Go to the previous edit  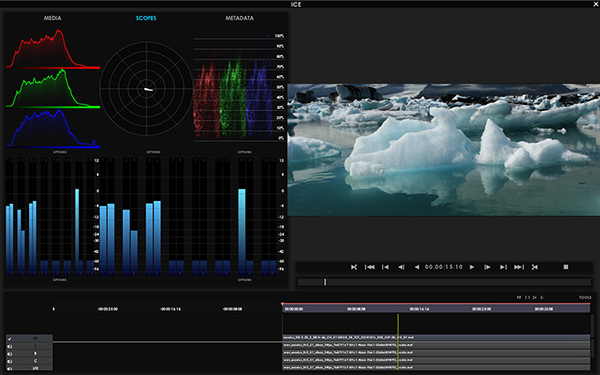385,267
